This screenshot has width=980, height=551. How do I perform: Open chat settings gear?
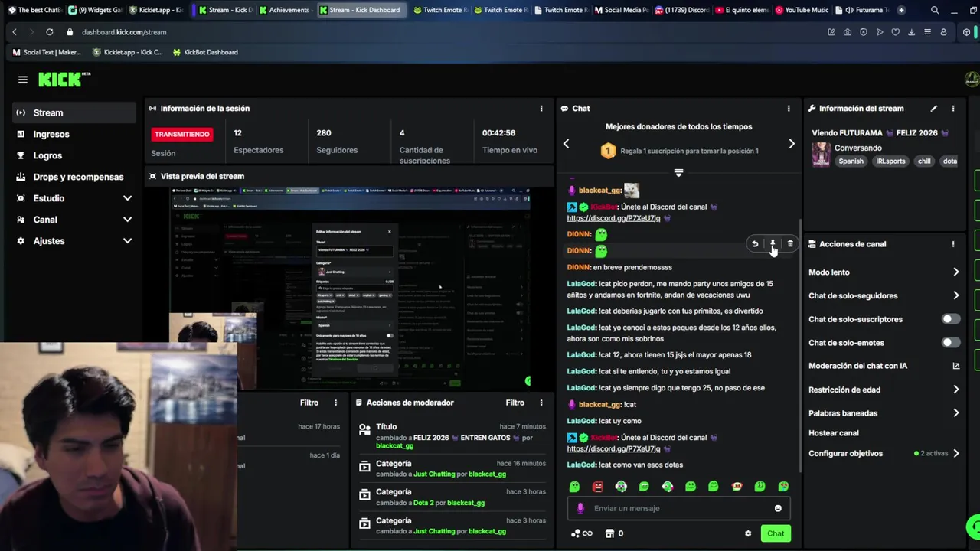click(748, 533)
